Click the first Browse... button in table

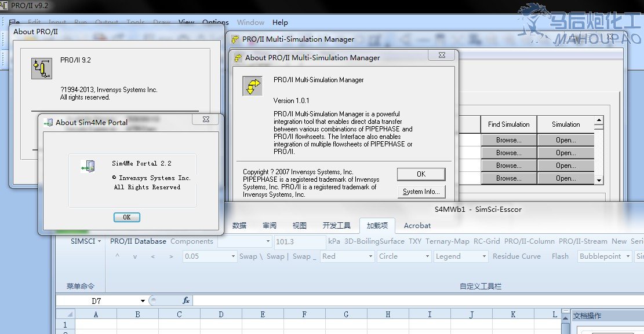pos(508,140)
